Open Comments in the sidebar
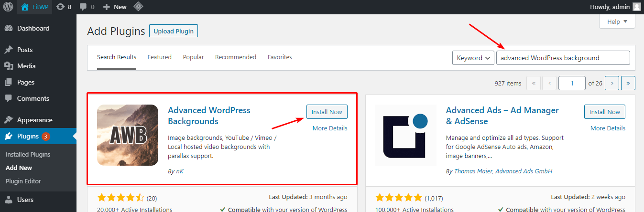This screenshot has height=212, width=644. pos(38,98)
